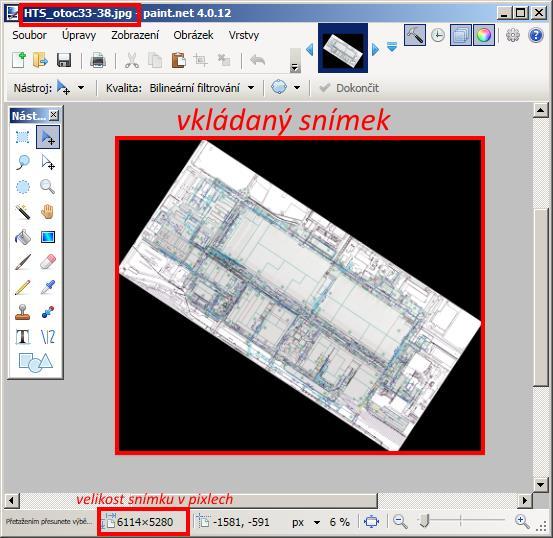The image size is (553, 538).
Task: Expand the selection mode dropdown arrow
Action: (x=297, y=87)
